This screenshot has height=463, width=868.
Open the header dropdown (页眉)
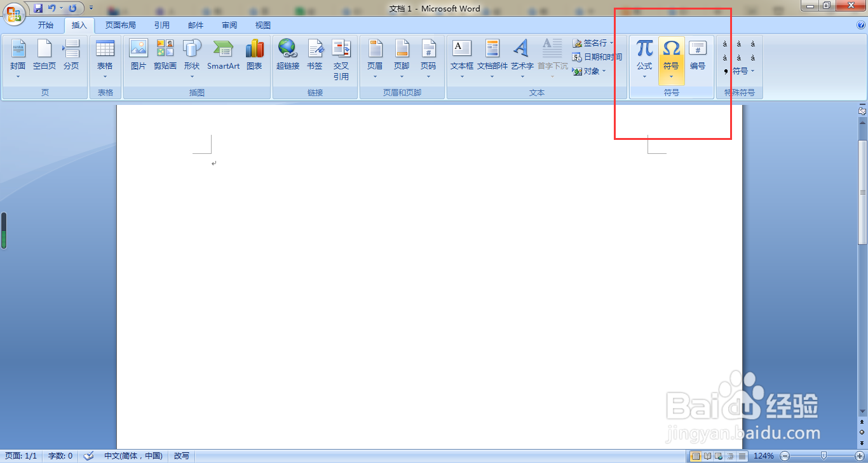[375, 59]
